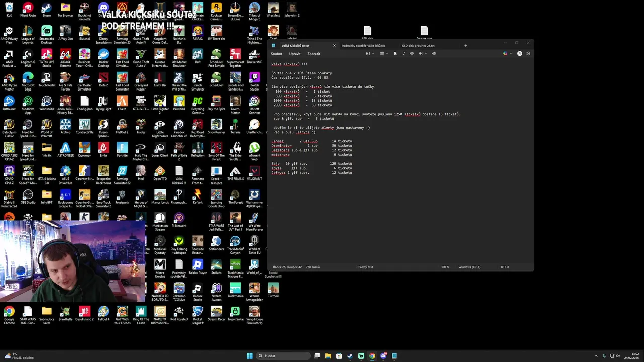Open Soubor menu in Notepad
Image resolution: width=644 pixels, height=362 pixels.
(276, 54)
